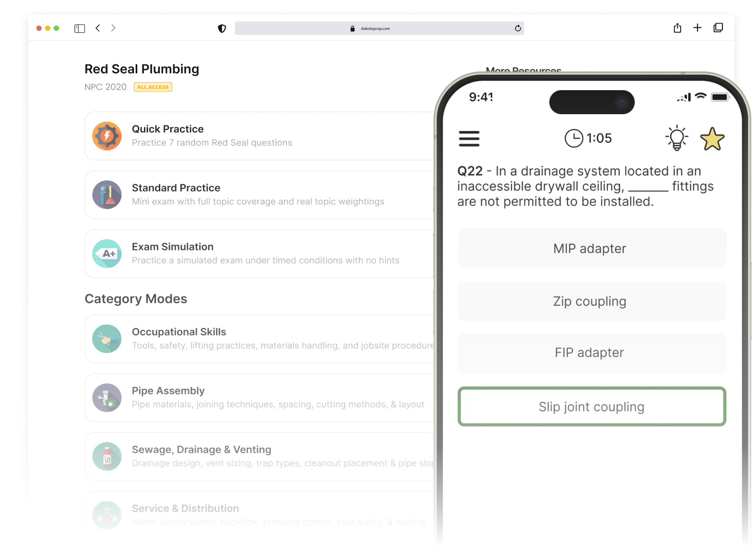756x547 pixels.
Task: Click the Occupational Skills wrench icon
Action: click(106, 339)
